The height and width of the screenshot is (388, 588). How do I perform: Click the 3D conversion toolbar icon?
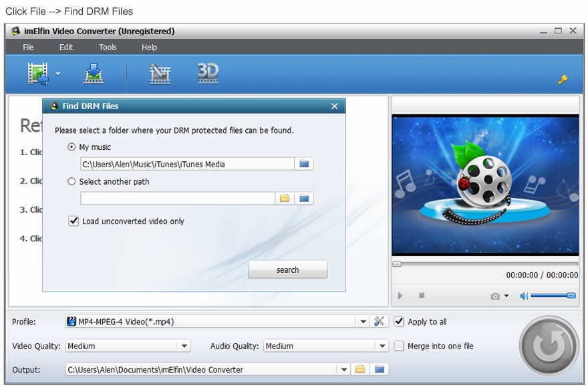pos(208,72)
